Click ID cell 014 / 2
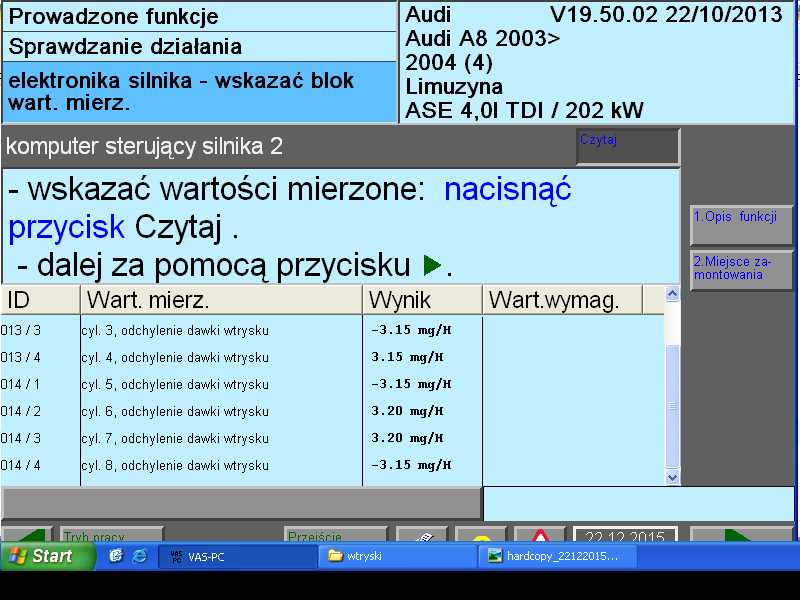 click(x=20, y=411)
